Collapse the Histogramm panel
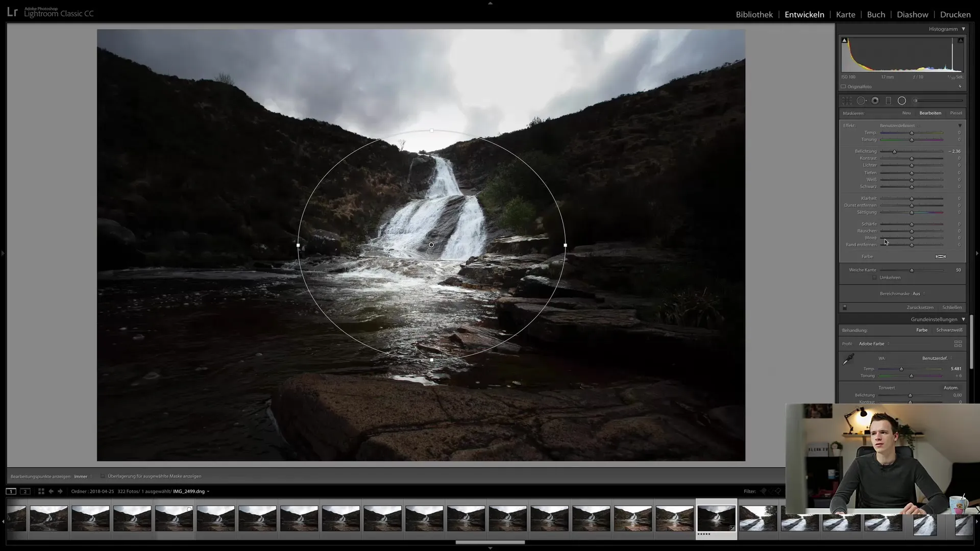The height and width of the screenshot is (551, 980). tap(963, 29)
